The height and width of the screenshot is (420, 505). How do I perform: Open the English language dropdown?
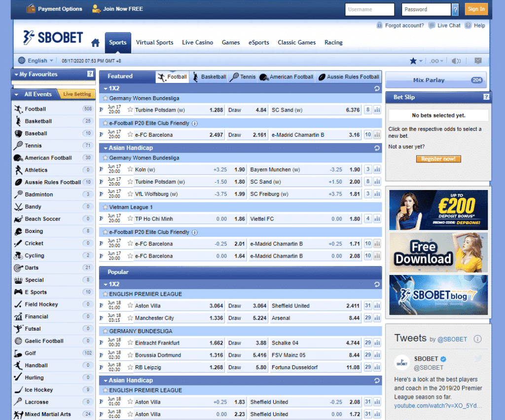pyautogui.click(x=36, y=61)
